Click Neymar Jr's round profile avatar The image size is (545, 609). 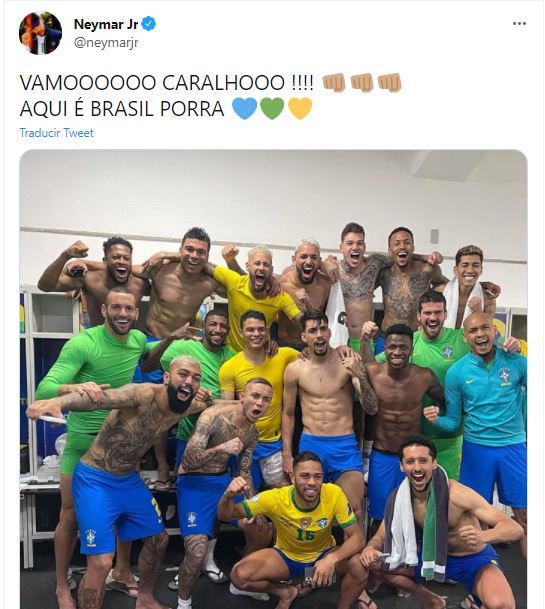[40, 33]
